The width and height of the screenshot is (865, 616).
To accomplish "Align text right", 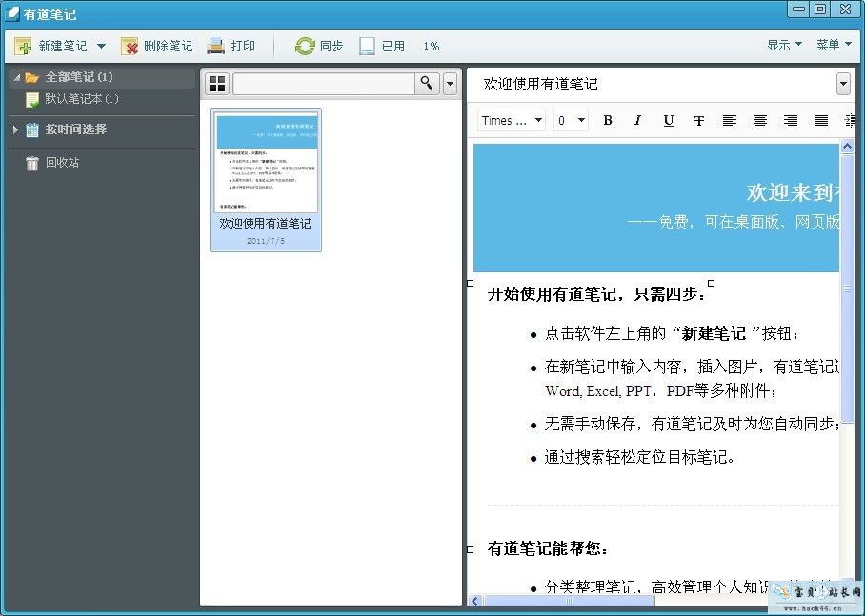I will (x=790, y=120).
